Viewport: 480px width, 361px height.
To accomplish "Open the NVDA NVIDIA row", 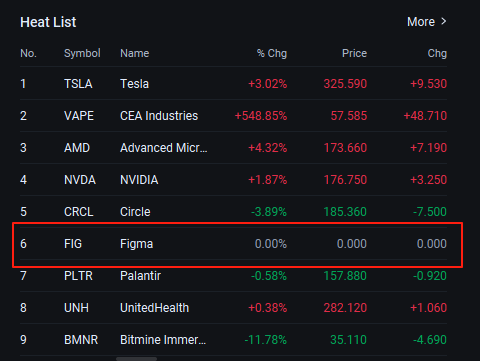I will pyautogui.click(x=233, y=180).
